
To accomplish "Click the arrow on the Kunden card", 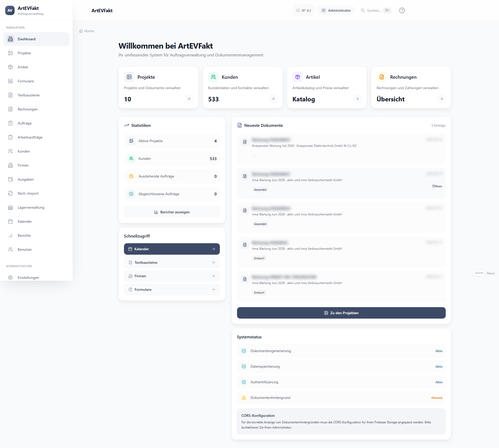I will [x=273, y=99].
